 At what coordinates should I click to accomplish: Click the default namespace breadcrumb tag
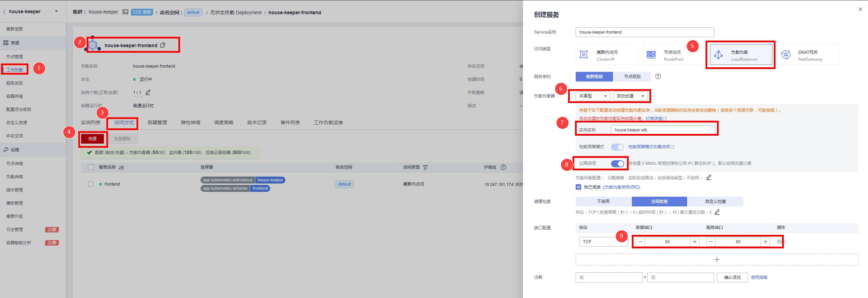coord(193,12)
